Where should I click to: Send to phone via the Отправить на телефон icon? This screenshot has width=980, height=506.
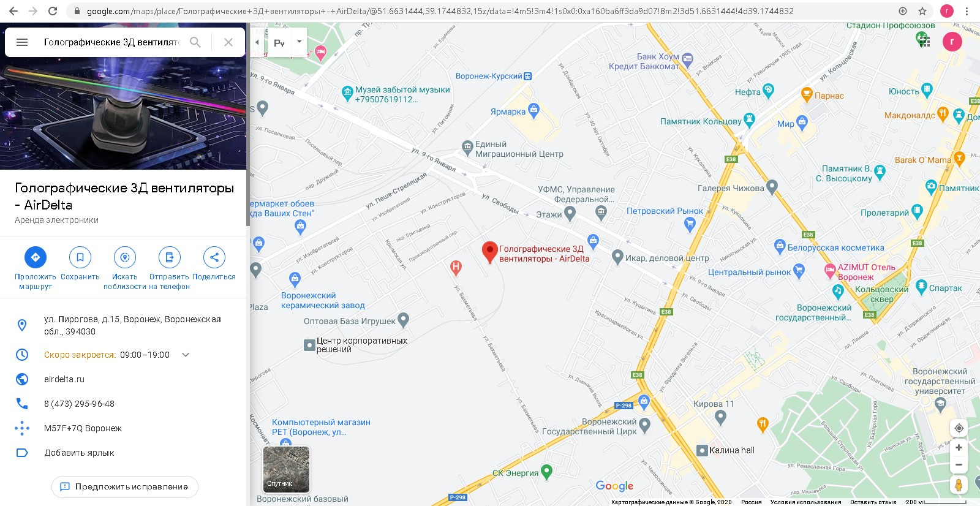coord(170,257)
